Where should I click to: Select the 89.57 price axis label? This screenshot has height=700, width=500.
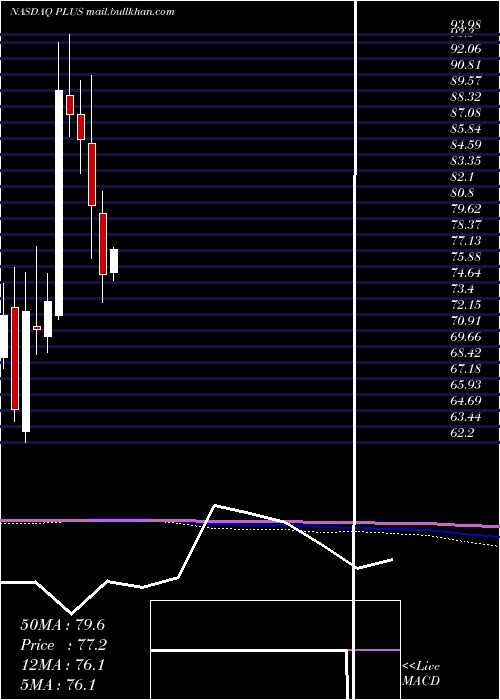[466, 81]
